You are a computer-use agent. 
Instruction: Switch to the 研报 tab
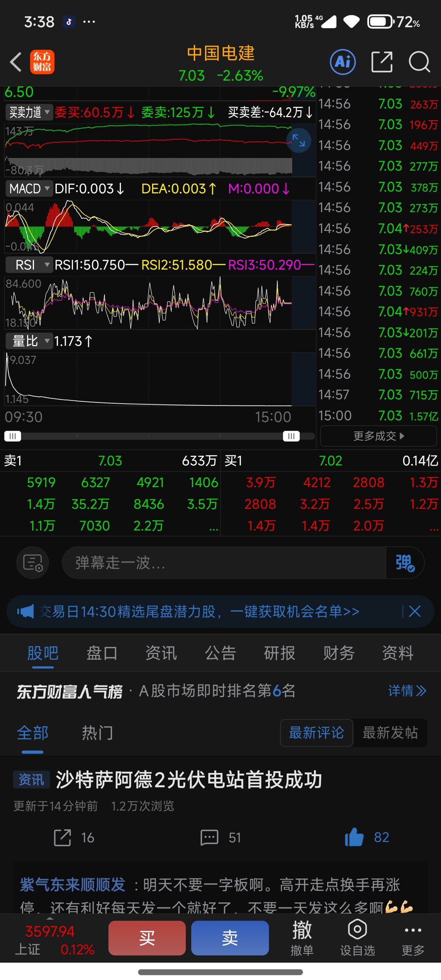tap(279, 653)
